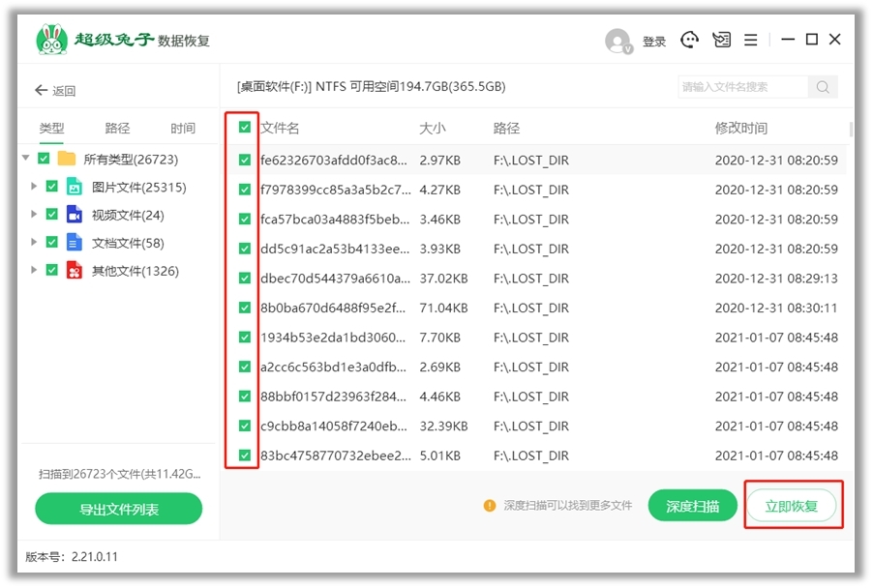Click the video files icon
This screenshot has width=873, height=588.
[x=75, y=215]
